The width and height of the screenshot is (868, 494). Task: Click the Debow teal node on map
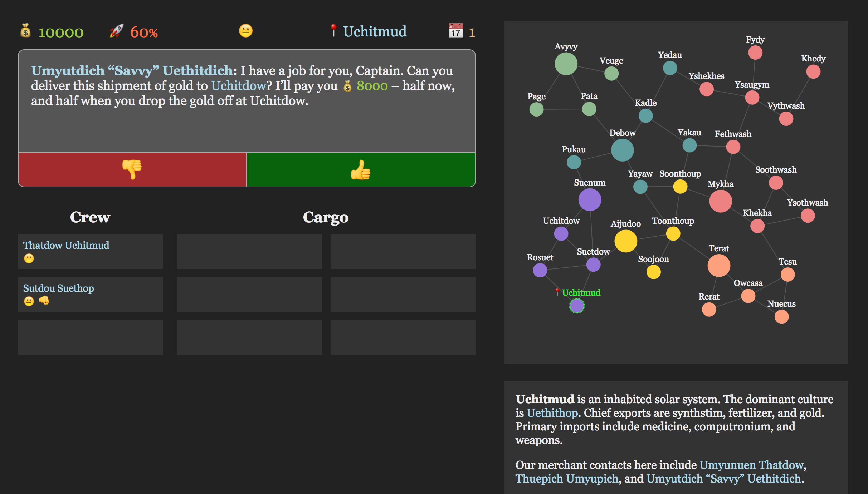pyautogui.click(x=622, y=150)
